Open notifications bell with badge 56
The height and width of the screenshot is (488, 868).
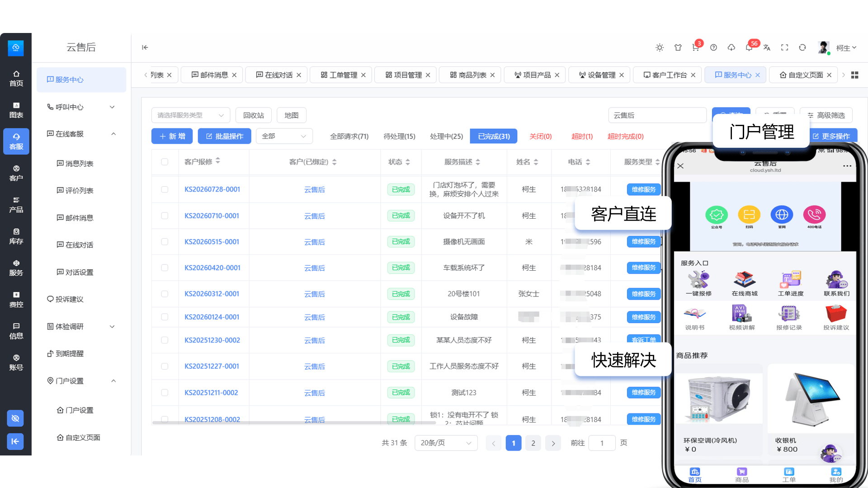(x=749, y=47)
